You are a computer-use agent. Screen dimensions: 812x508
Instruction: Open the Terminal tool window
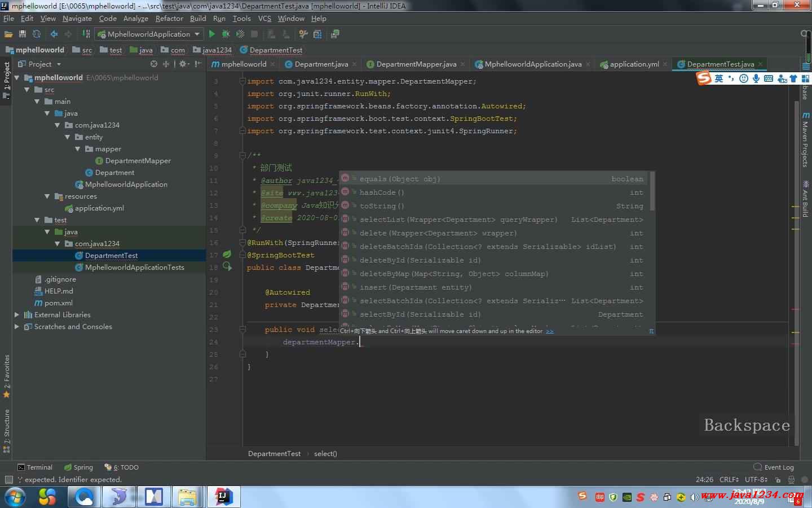click(x=35, y=467)
